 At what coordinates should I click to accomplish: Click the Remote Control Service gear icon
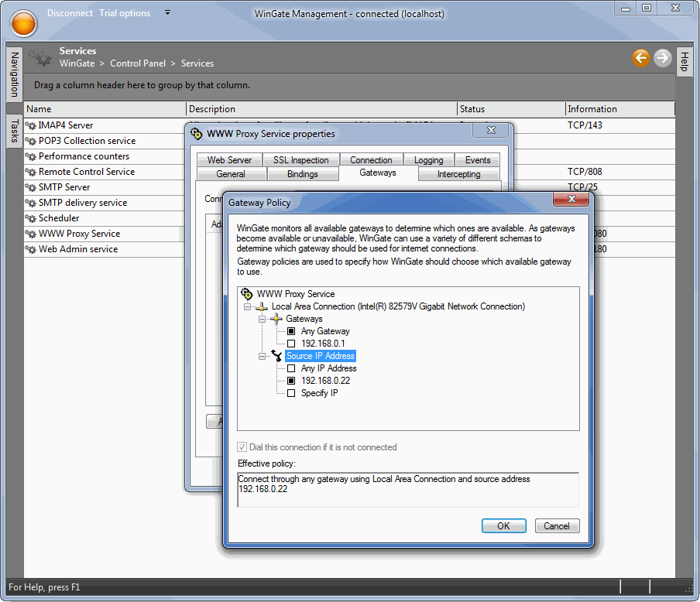pos(30,172)
